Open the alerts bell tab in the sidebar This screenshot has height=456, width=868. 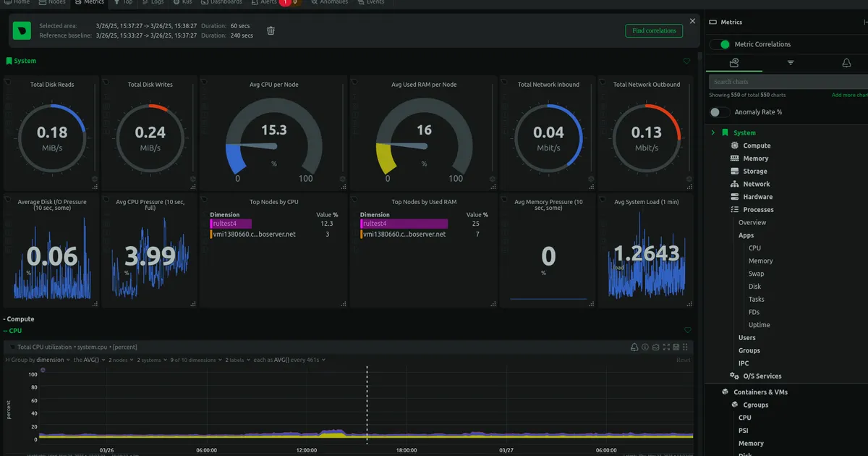pos(846,63)
